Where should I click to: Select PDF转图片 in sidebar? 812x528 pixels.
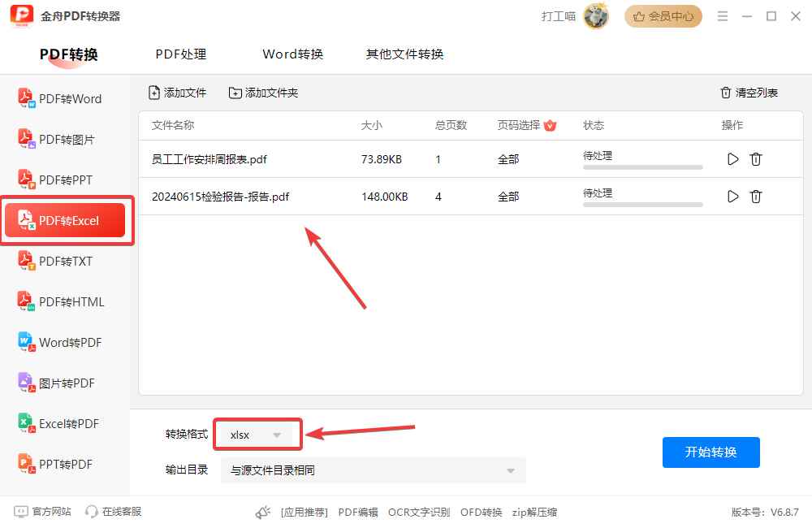pos(57,140)
